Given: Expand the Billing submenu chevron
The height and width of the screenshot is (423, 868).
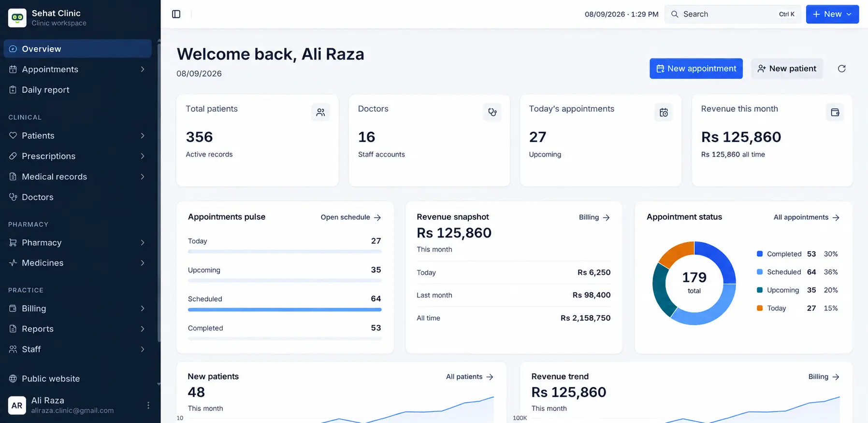Looking at the screenshot, I should (x=143, y=308).
